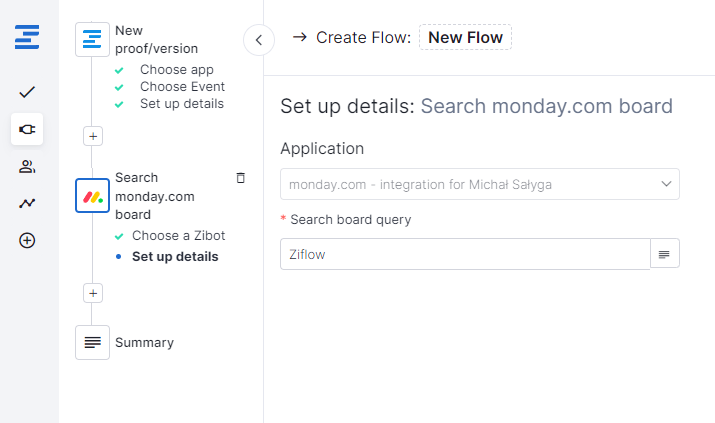This screenshot has width=715, height=423.
Task: Click the Ziflow logo icon
Action: click(28, 38)
